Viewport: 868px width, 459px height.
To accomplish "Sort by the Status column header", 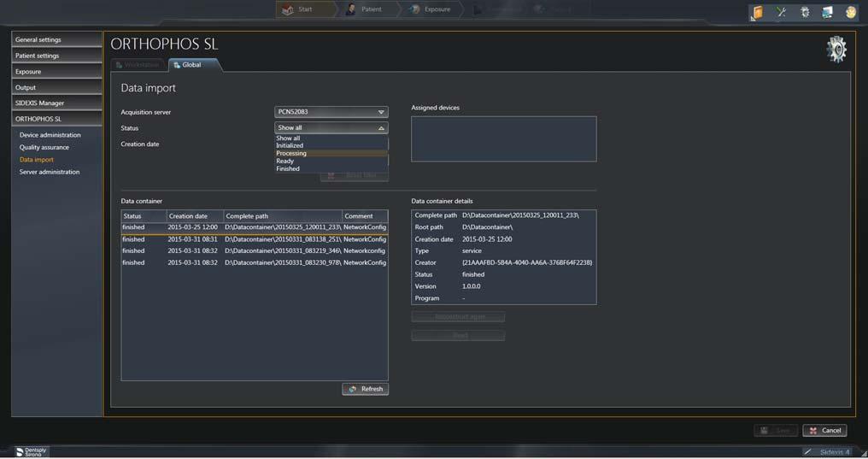I will coord(144,216).
